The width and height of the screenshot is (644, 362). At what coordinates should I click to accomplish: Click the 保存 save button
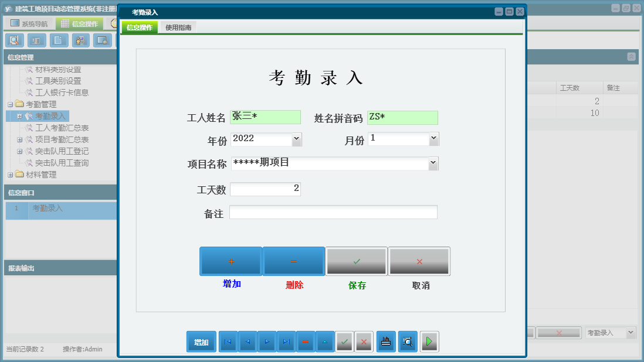point(356,261)
